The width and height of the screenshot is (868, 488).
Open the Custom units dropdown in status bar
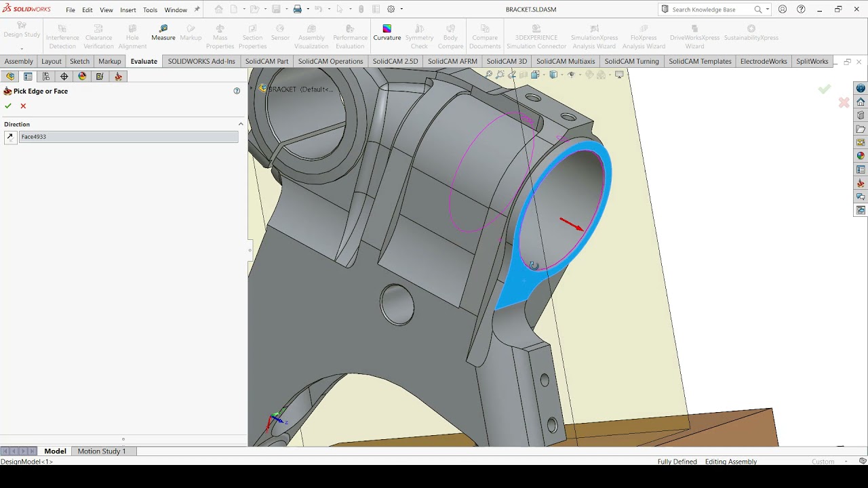(830, 462)
